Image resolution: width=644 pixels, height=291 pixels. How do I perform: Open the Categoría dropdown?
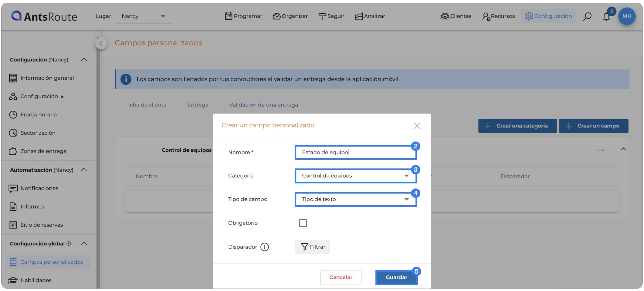click(355, 176)
